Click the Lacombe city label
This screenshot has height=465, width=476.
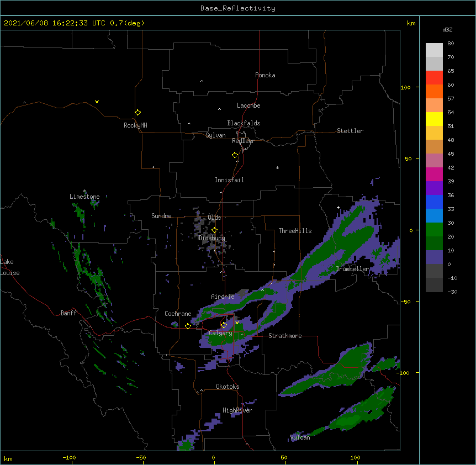tap(248, 105)
